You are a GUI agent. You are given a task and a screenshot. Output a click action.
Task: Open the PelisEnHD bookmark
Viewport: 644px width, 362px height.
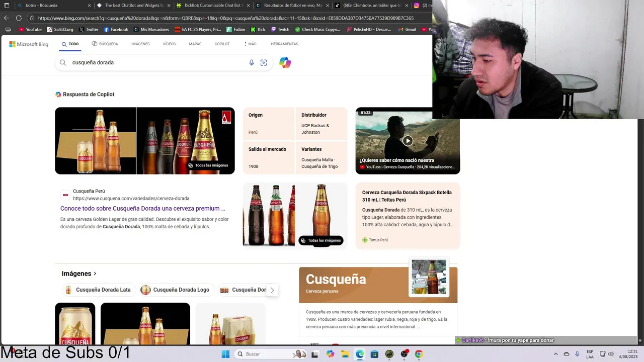click(x=369, y=30)
